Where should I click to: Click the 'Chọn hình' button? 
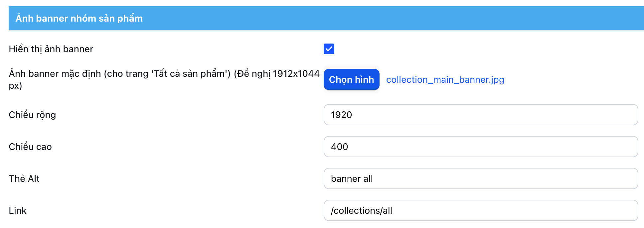click(x=351, y=79)
